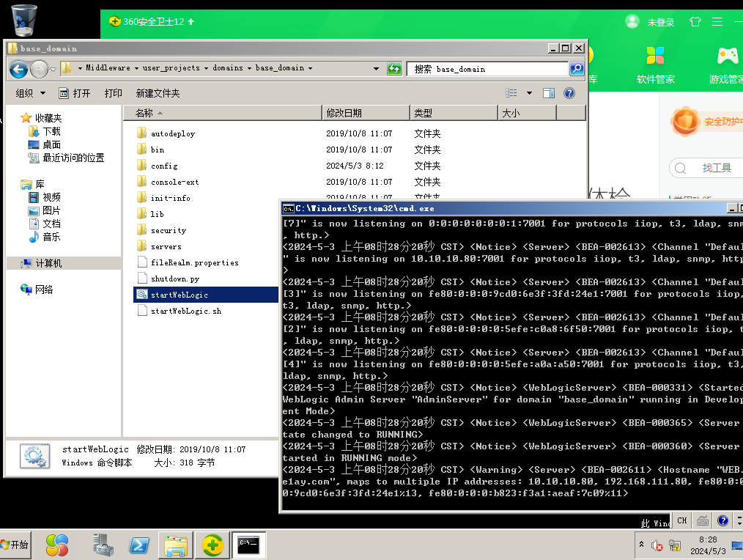The image size is (743, 560).
Task: Focus the search base_domain input box
Action: (x=487, y=69)
